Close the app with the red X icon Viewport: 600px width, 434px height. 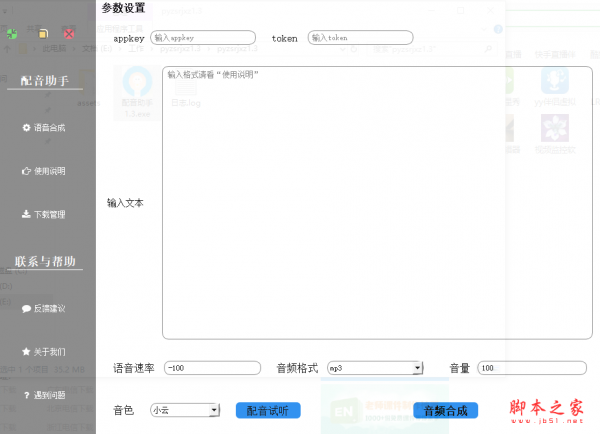(x=69, y=34)
